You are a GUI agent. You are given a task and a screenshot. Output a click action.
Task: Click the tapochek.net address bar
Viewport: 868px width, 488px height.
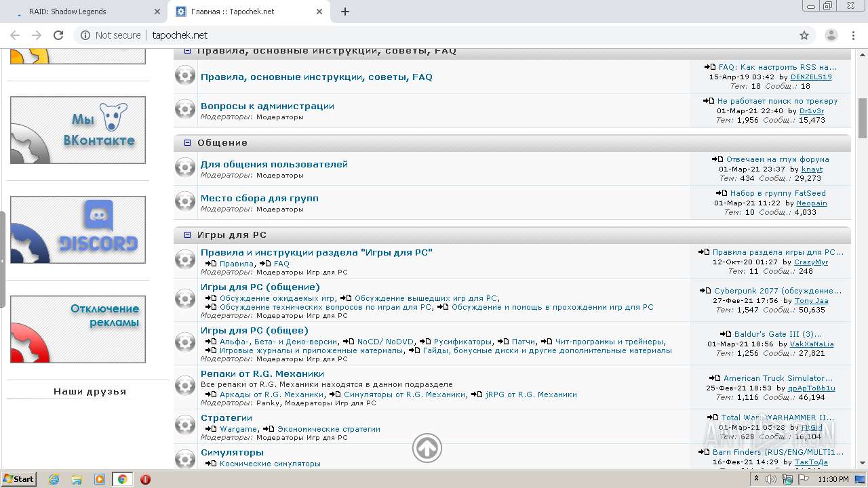434,35
